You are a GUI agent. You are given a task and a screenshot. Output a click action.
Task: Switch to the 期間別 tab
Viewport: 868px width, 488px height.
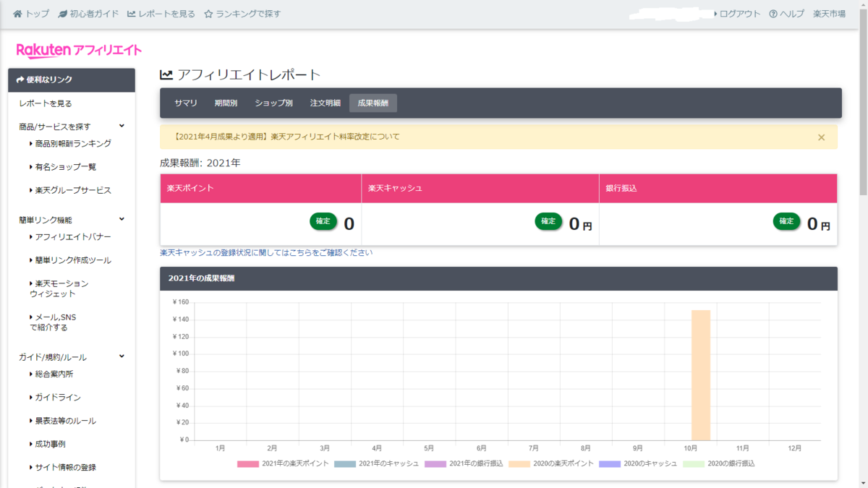226,103
